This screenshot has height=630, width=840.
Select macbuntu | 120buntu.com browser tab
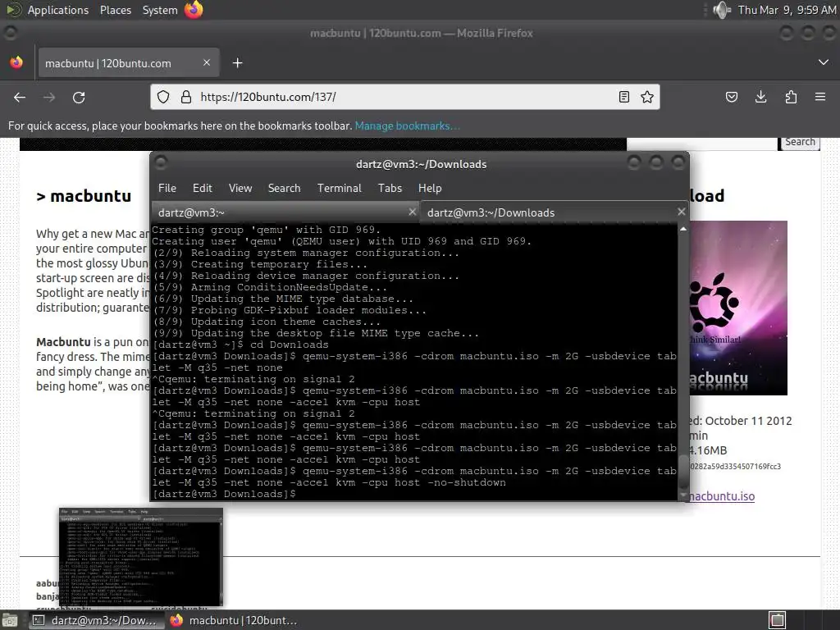pos(128,62)
